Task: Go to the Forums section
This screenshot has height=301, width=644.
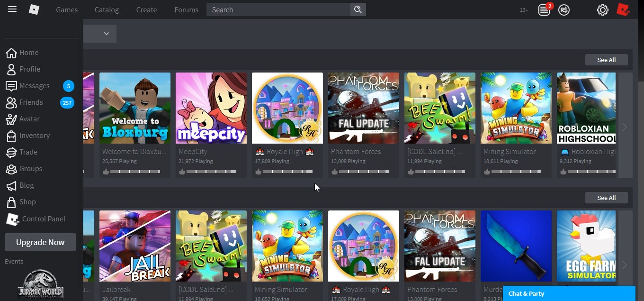Action: coord(186,9)
